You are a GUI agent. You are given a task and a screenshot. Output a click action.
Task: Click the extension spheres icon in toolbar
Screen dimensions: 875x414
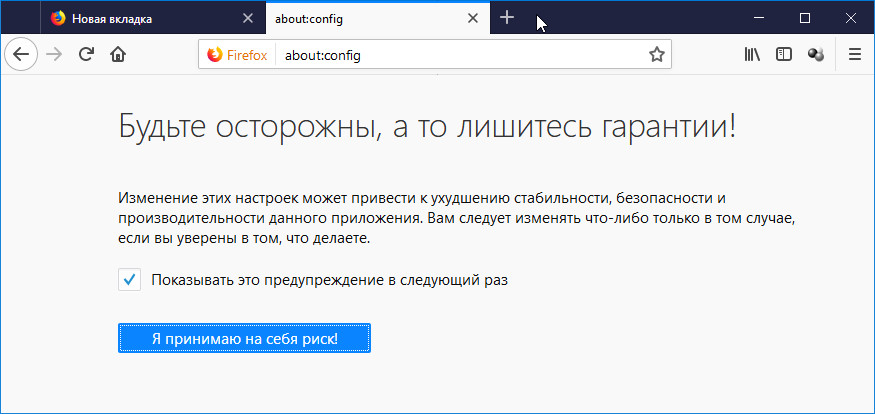tap(816, 54)
